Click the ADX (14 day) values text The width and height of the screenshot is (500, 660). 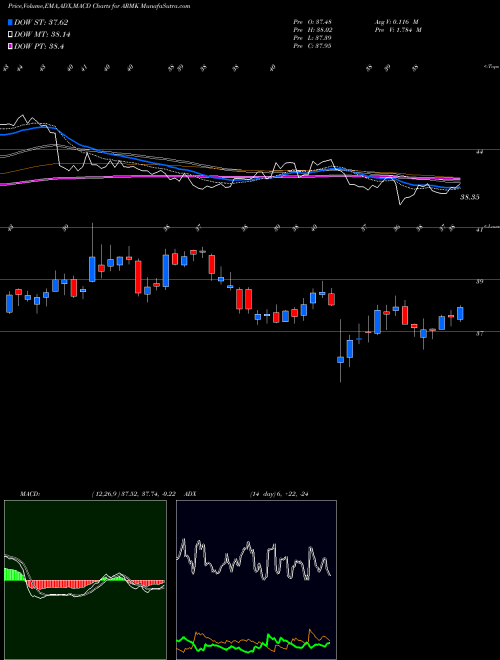click(x=278, y=494)
